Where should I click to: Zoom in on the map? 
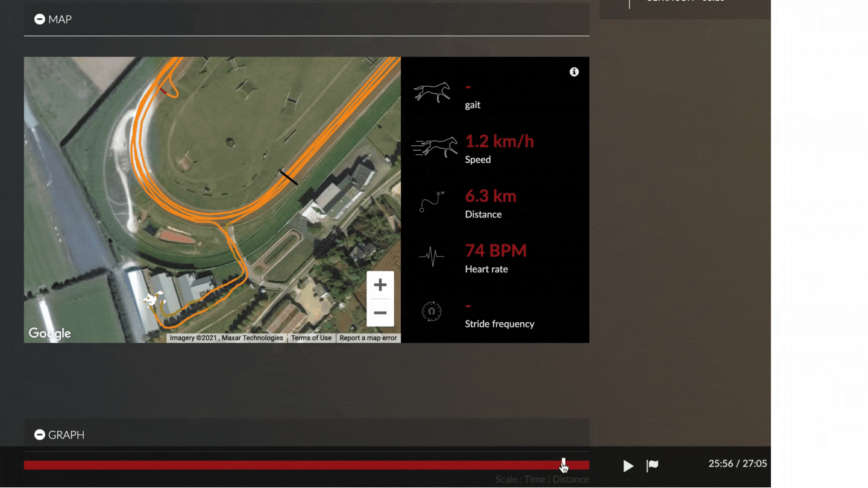click(x=380, y=285)
